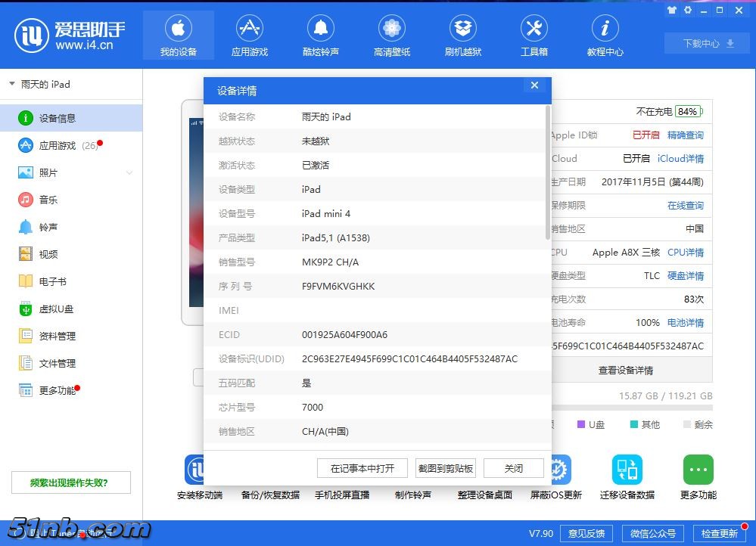This screenshot has width=756, height=546.
Task: Select 虚拟U盘 in the sidebar
Action: [56, 309]
